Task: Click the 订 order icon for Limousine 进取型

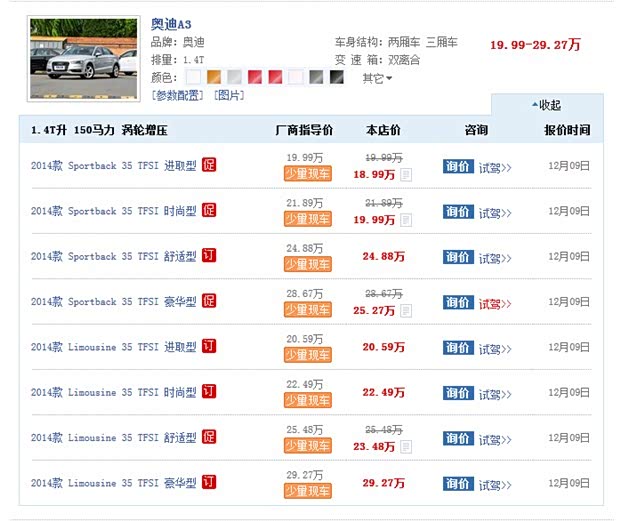Action: pos(209,346)
